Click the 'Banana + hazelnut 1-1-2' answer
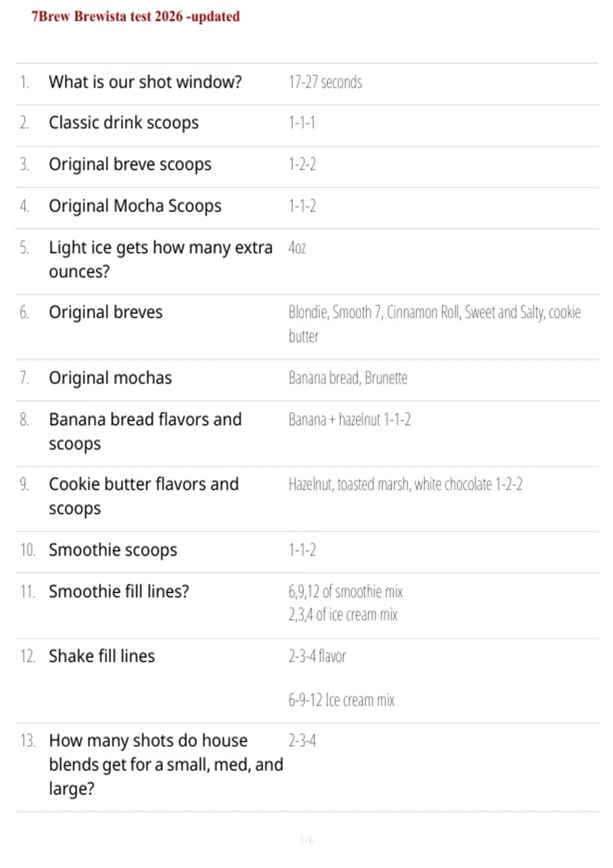613x868 pixels. [x=349, y=419]
